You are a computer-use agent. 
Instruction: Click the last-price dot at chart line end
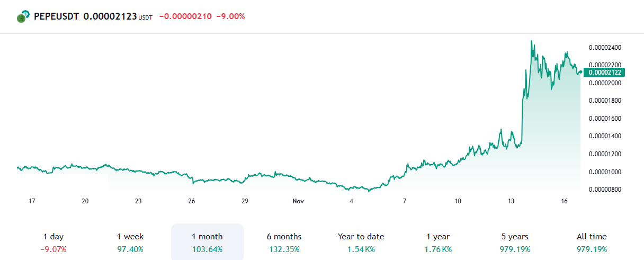(580, 73)
